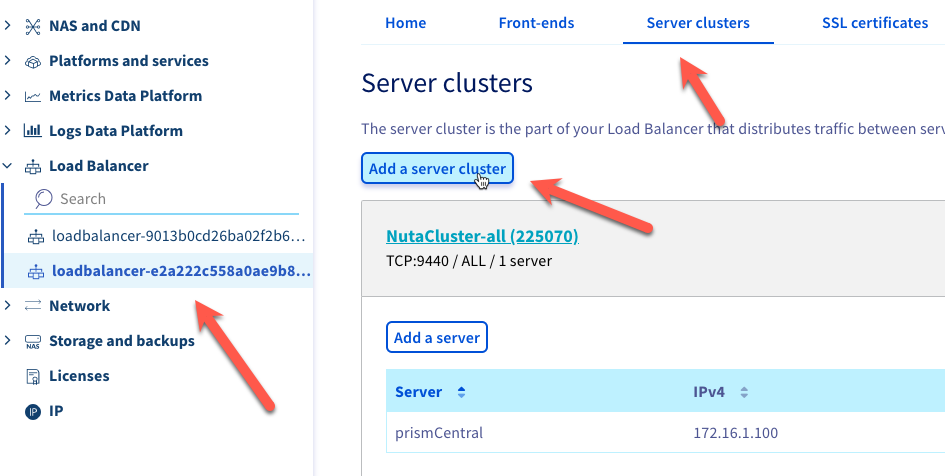Click the Metrics Data Platform label

coord(125,96)
